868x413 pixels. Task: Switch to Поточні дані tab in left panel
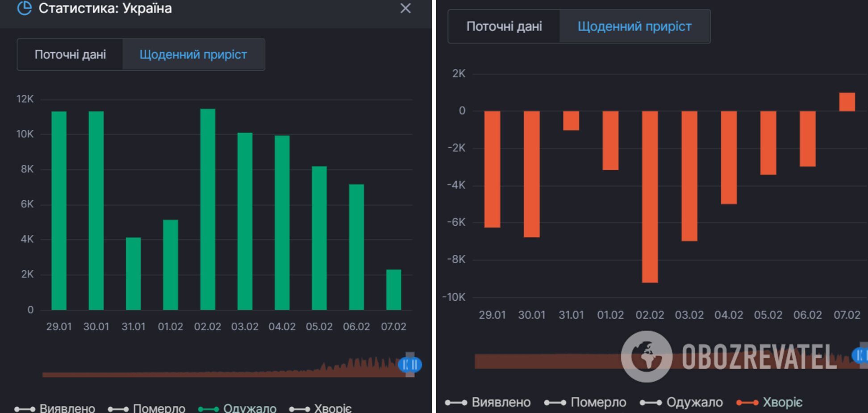(70, 55)
